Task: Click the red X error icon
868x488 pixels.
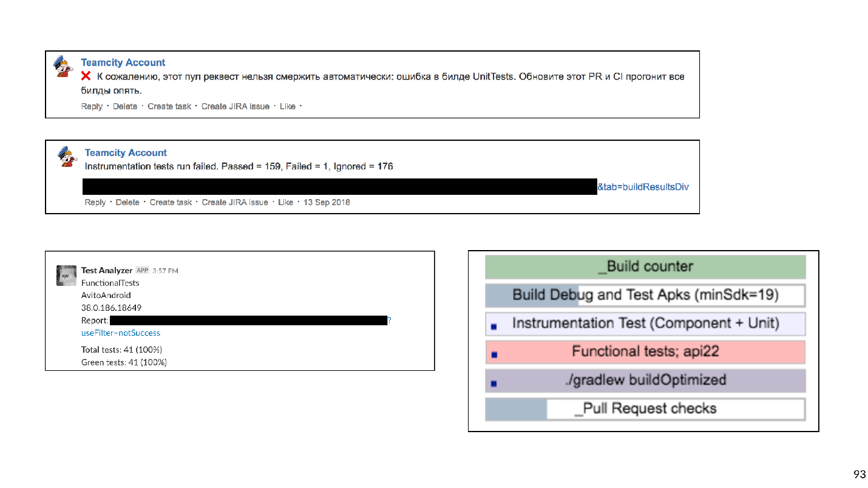Action: click(x=86, y=76)
